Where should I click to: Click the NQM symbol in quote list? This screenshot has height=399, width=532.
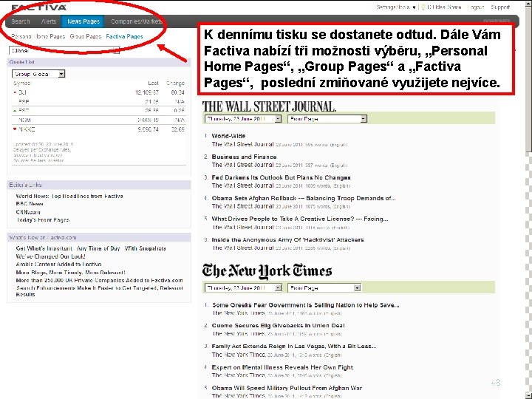tap(24, 120)
